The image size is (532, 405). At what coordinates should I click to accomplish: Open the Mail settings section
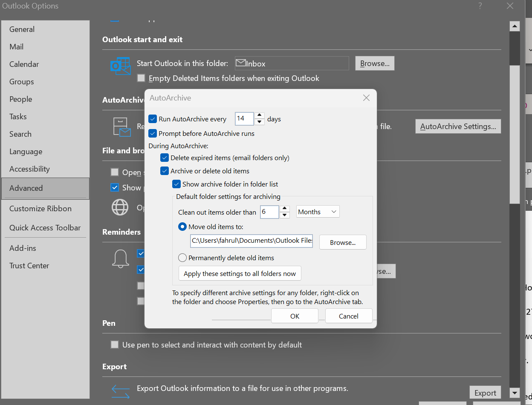click(16, 46)
